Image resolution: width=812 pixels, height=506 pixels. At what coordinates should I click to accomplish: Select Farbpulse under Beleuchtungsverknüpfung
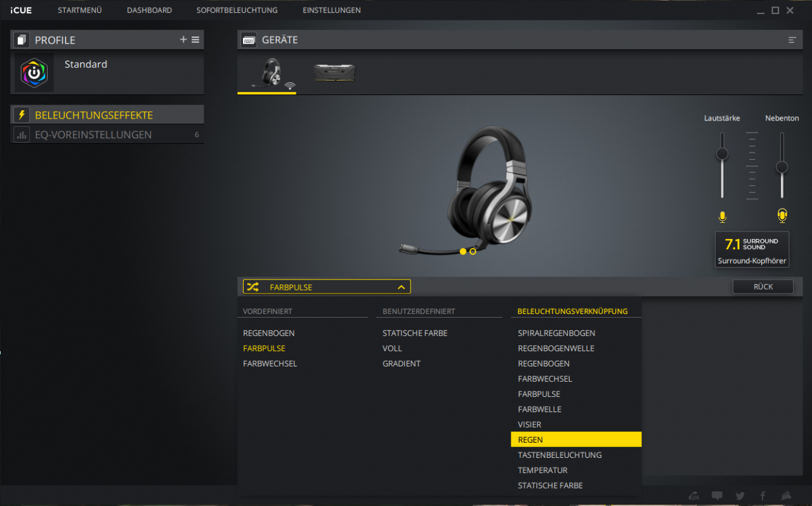click(539, 394)
